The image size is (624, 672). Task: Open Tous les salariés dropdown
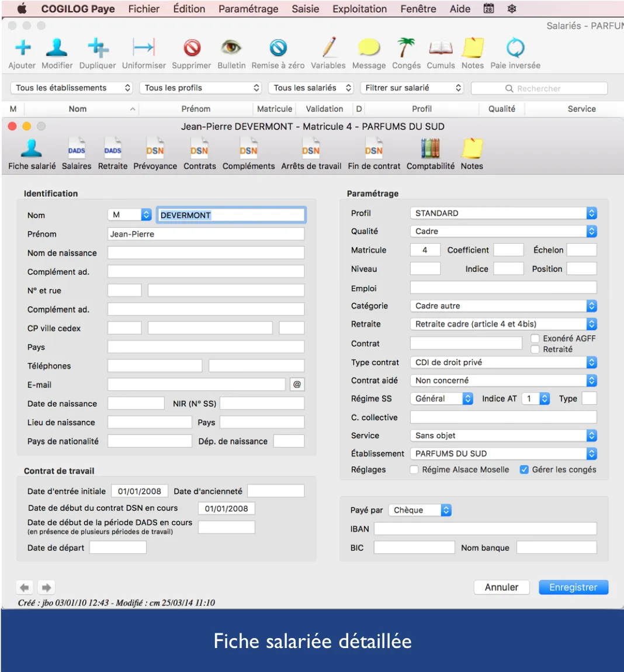[311, 88]
